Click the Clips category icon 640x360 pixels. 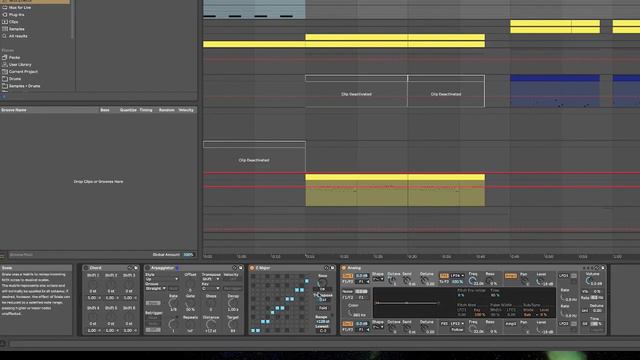[4, 22]
